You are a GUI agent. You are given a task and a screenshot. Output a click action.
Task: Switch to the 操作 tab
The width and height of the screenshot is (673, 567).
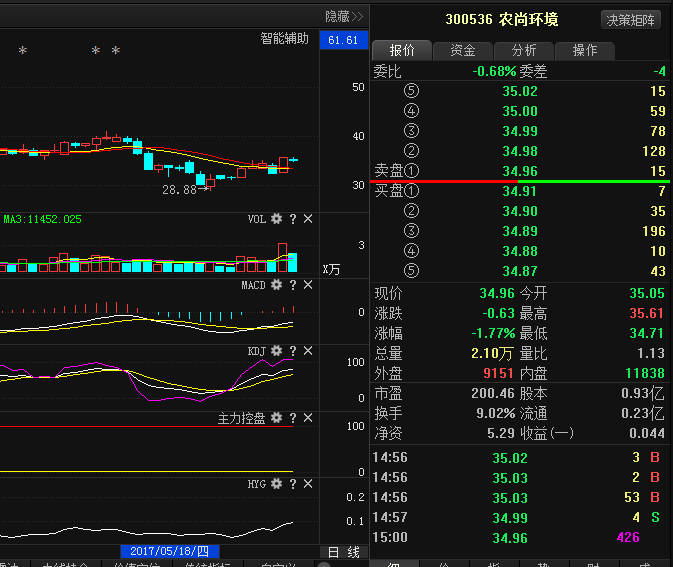click(585, 51)
